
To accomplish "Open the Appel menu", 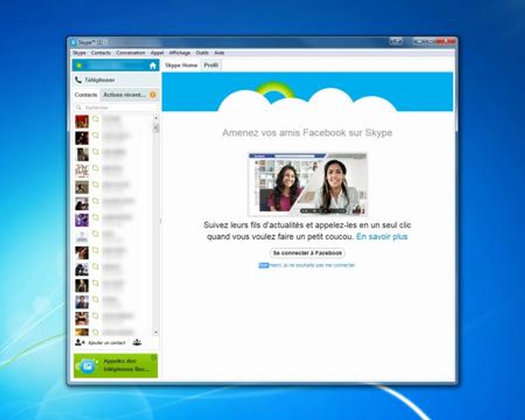I will (x=157, y=53).
